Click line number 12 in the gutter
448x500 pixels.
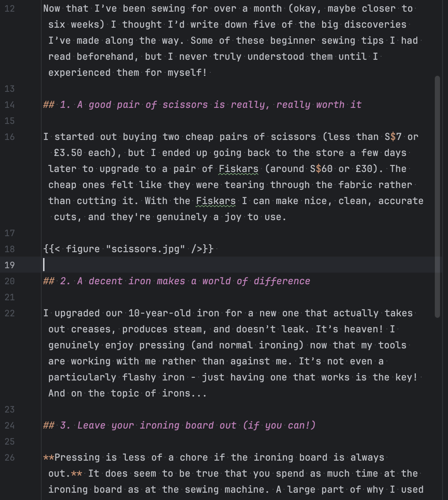[9, 9]
